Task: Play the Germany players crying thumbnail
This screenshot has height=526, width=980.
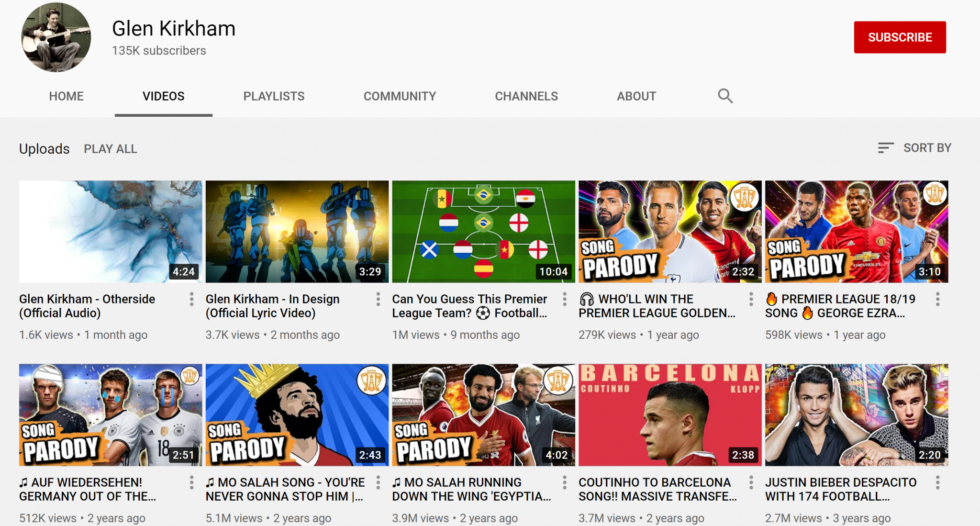Action: 111,415
